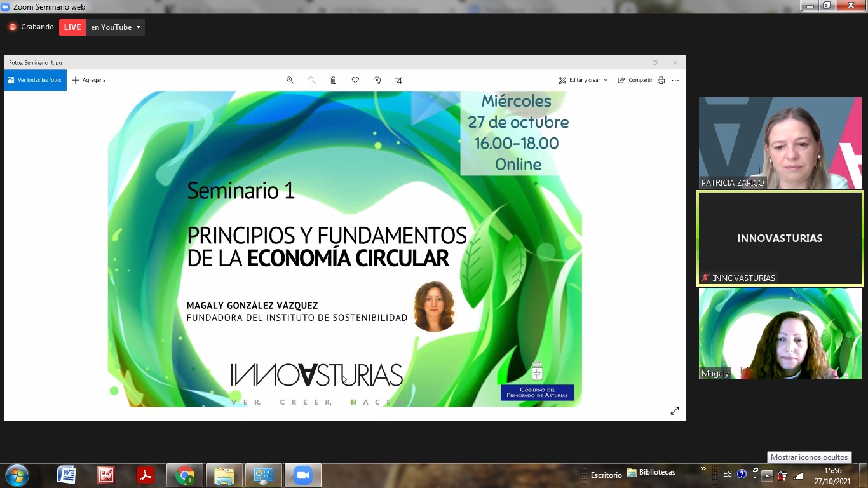Click the Agregar a button

pos(89,80)
